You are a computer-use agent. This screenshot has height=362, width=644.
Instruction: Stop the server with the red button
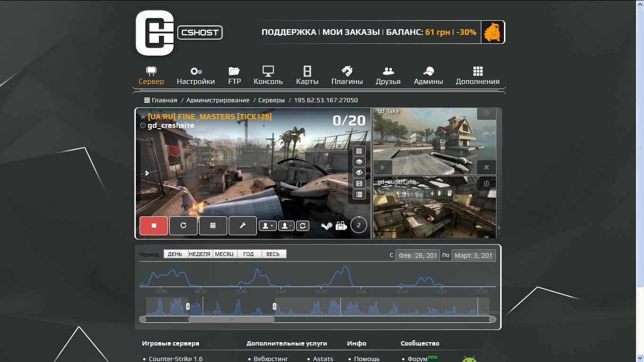tap(154, 226)
